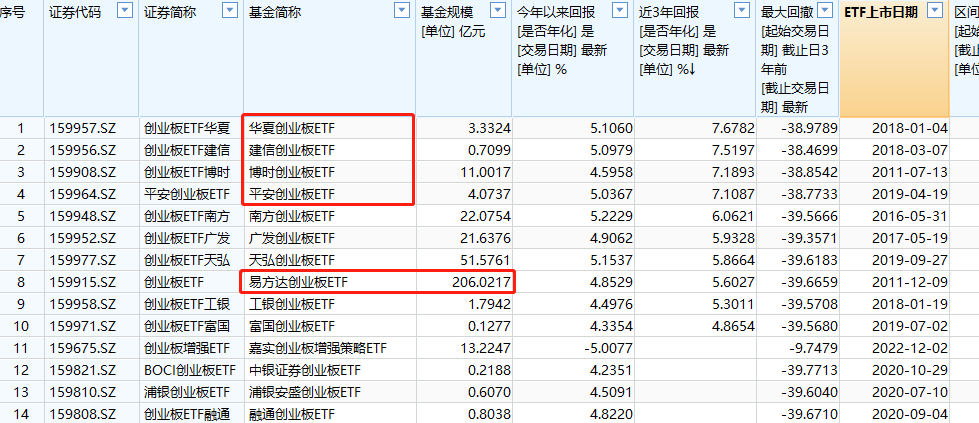Click the cell 广发创业板ETF
Viewport: 979px width, 423px height.
point(330,239)
